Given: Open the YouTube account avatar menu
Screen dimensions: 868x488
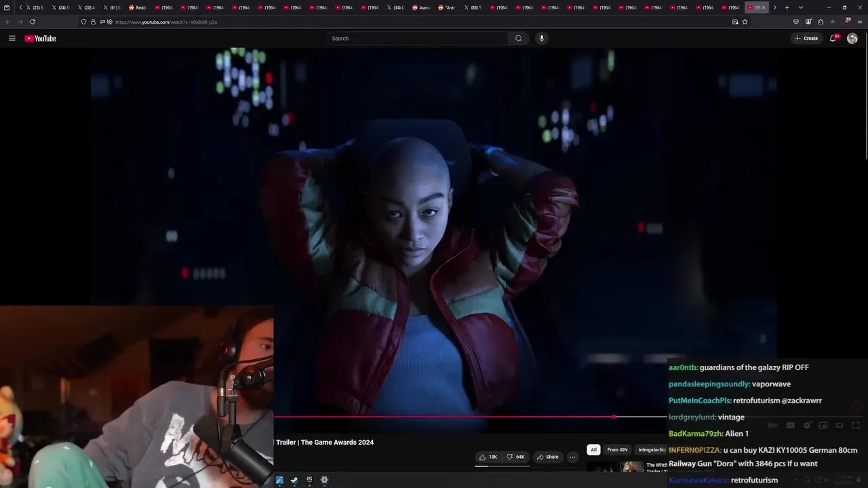Looking at the screenshot, I should coord(852,39).
